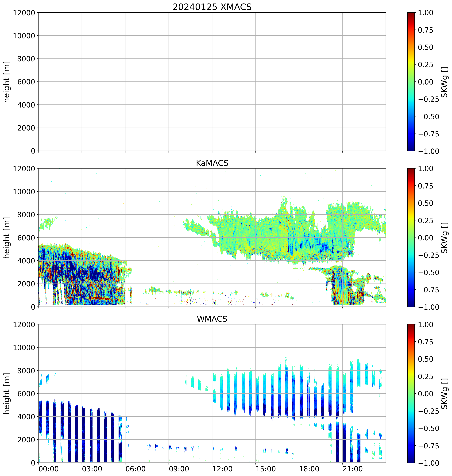
Task: Click the 12000 tick on XMACS axis
Action: pos(24,13)
